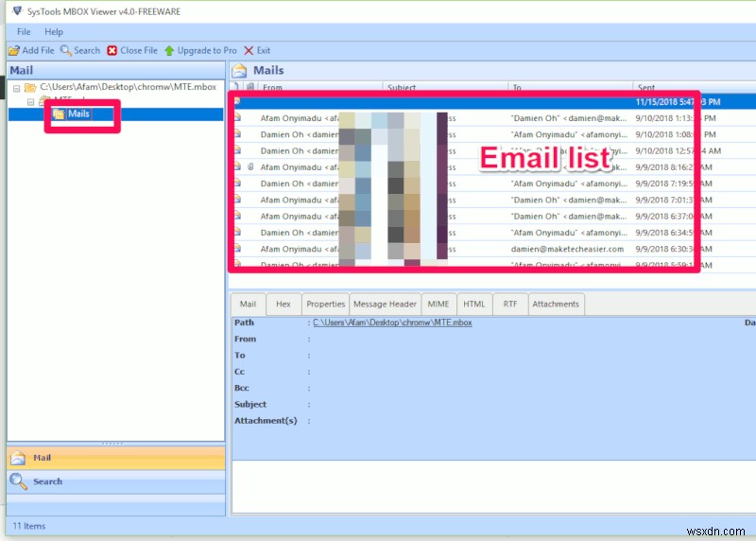Open the Message Header tab

coord(385,304)
